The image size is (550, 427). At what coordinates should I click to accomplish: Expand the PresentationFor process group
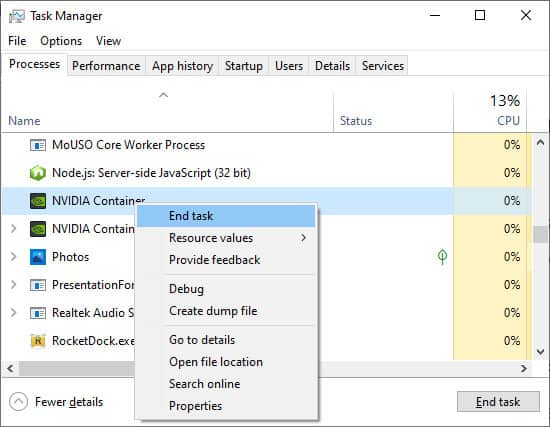click(13, 285)
